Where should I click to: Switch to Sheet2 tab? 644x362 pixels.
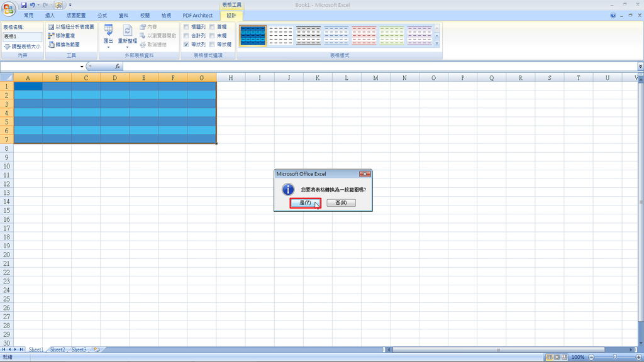[x=57, y=349]
